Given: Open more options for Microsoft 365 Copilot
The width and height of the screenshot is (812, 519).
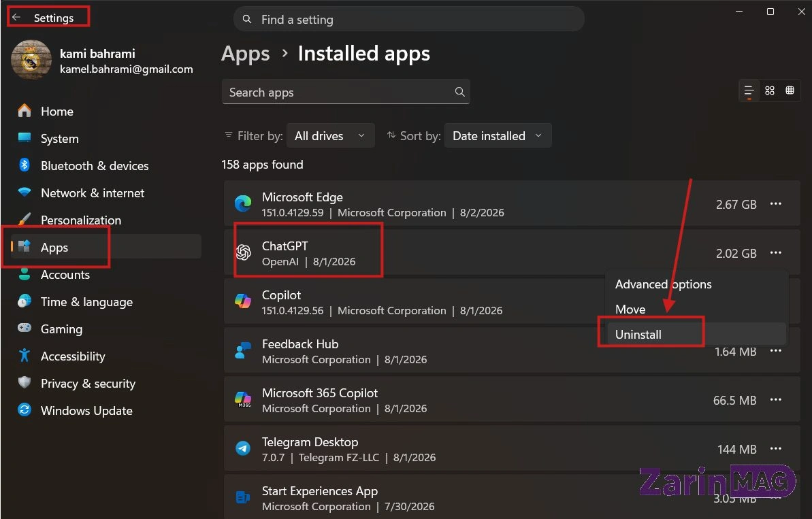Looking at the screenshot, I should click(x=776, y=399).
